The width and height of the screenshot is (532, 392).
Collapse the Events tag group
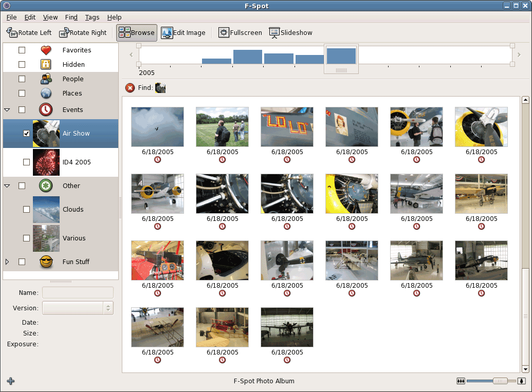[x=7, y=110]
